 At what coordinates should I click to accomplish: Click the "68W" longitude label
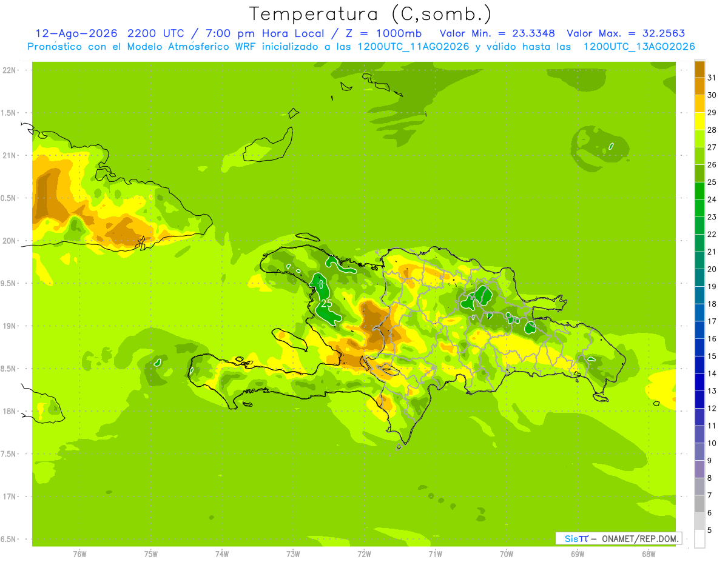pos(649,554)
